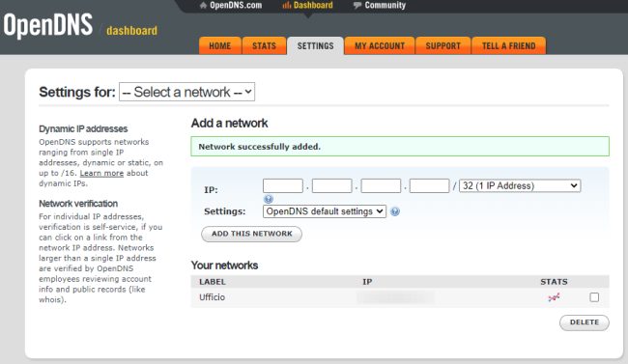
Task: Focus the first IP octet field
Action: [283, 185]
